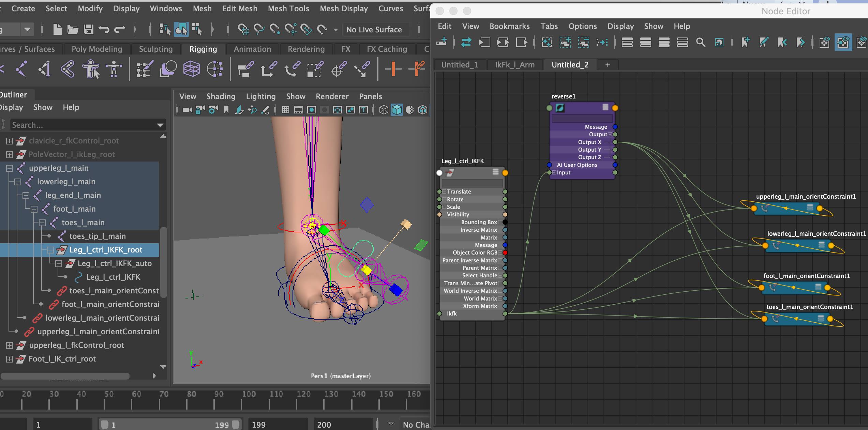Screen dimensions: 868x430
Task: Click the No Live Surface field
Action: coord(374,30)
